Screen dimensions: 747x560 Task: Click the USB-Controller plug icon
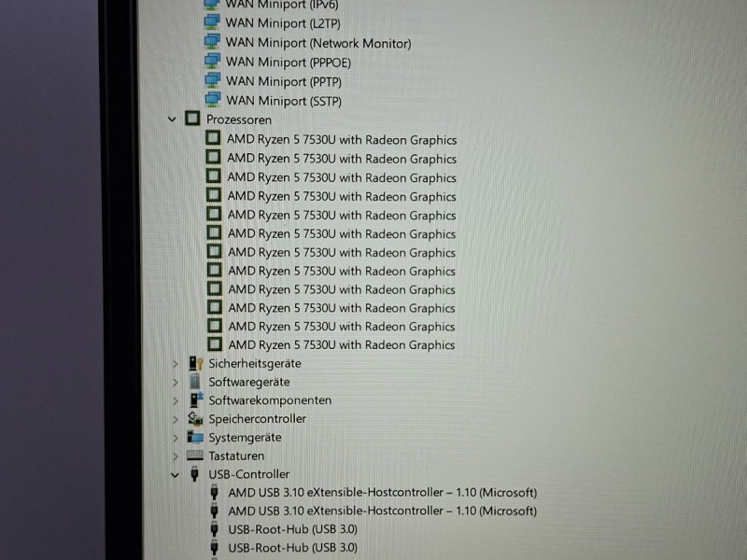pos(195,474)
